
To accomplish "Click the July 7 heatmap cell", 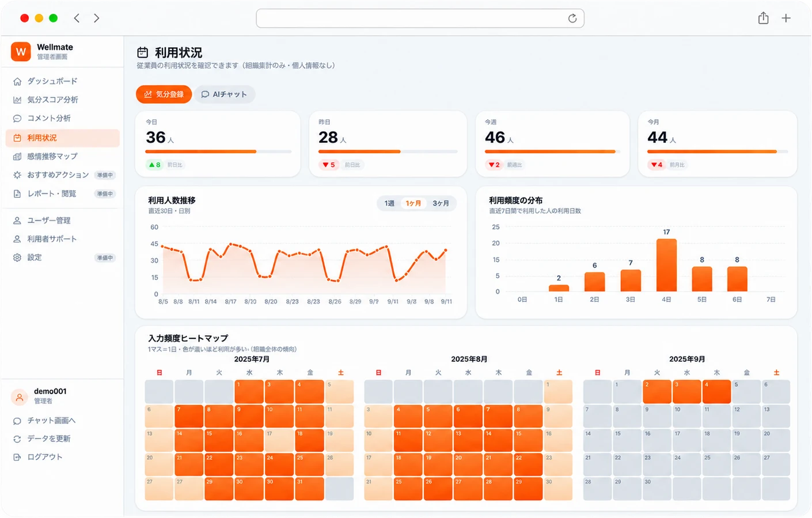I will [x=189, y=416].
